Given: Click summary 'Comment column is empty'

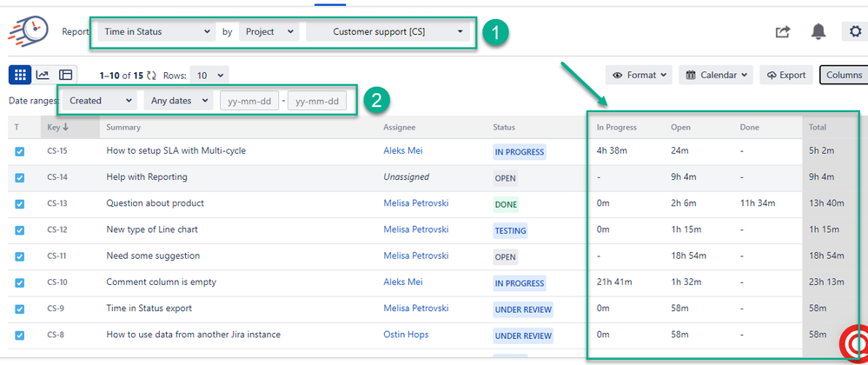Looking at the screenshot, I should pos(161,282).
